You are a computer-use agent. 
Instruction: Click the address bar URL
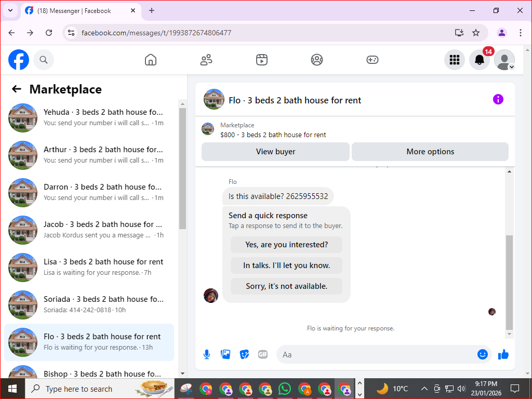coord(156,33)
